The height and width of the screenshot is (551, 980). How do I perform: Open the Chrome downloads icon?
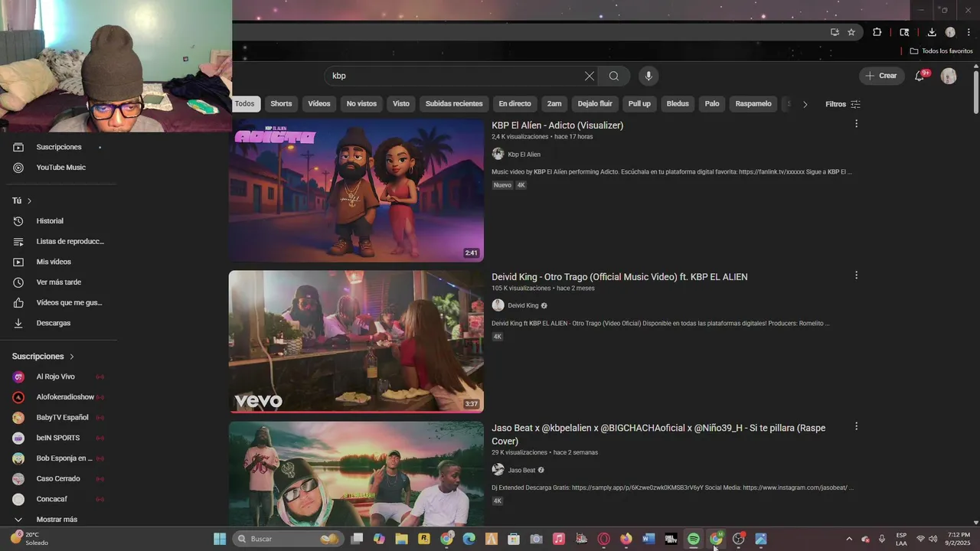pyautogui.click(x=932, y=32)
